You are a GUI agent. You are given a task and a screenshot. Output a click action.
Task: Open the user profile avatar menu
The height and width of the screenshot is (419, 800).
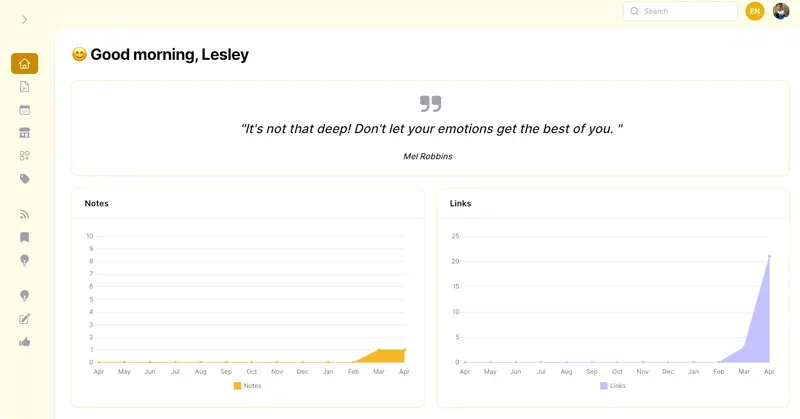[781, 11]
